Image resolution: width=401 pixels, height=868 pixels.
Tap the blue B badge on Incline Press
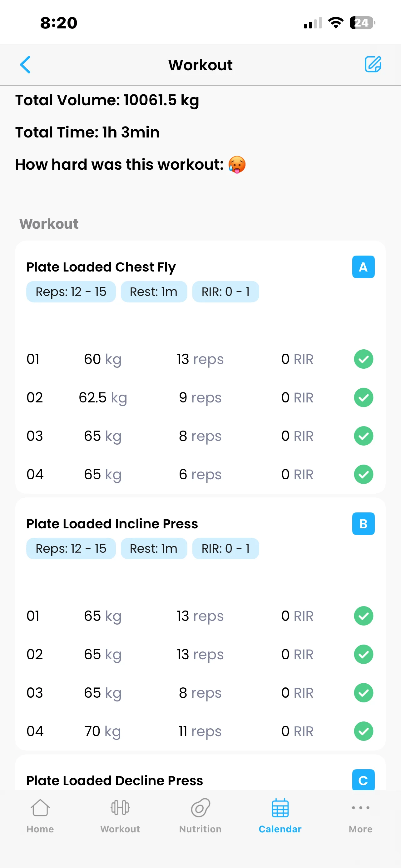point(363,524)
